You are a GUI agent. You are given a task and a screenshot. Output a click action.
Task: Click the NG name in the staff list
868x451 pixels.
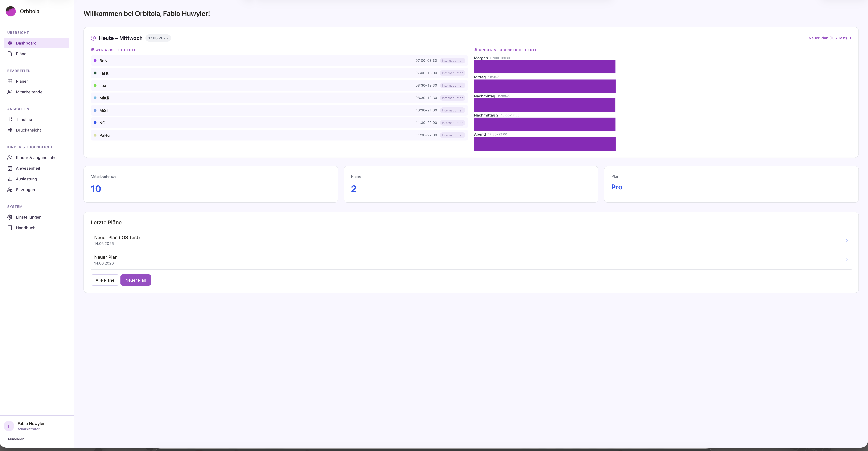pos(102,123)
